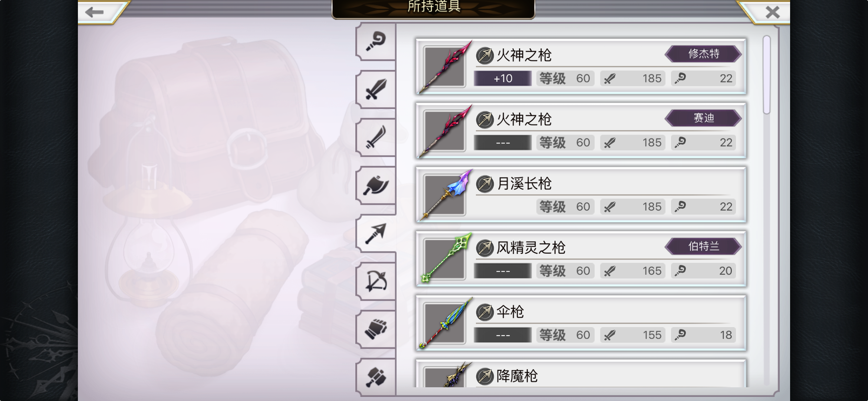Viewport: 868px width, 401px height.
Task: Click the 赛迪 equipped character tag
Action: click(x=703, y=118)
